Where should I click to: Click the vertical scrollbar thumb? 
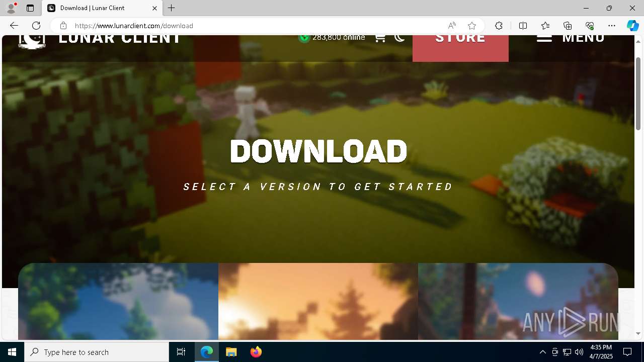tap(638, 93)
